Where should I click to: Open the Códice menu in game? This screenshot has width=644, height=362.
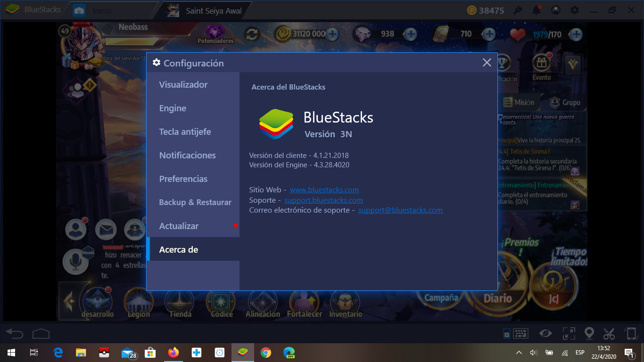click(x=222, y=303)
